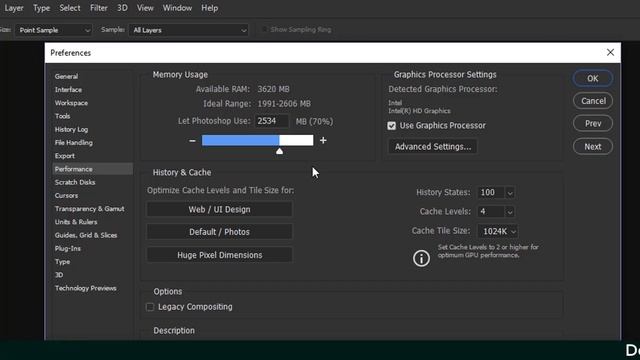Viewport: 640px width, 360px height.
Task: Open the Type menu
Action: click(x=42, y=8)
